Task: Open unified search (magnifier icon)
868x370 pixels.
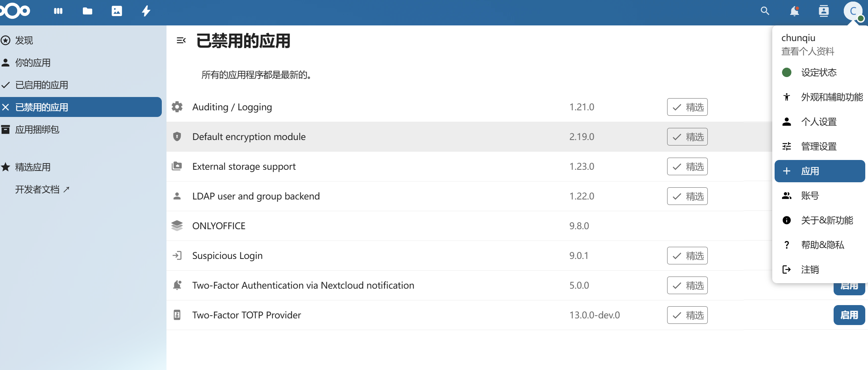Action: (x=764, y=11)
